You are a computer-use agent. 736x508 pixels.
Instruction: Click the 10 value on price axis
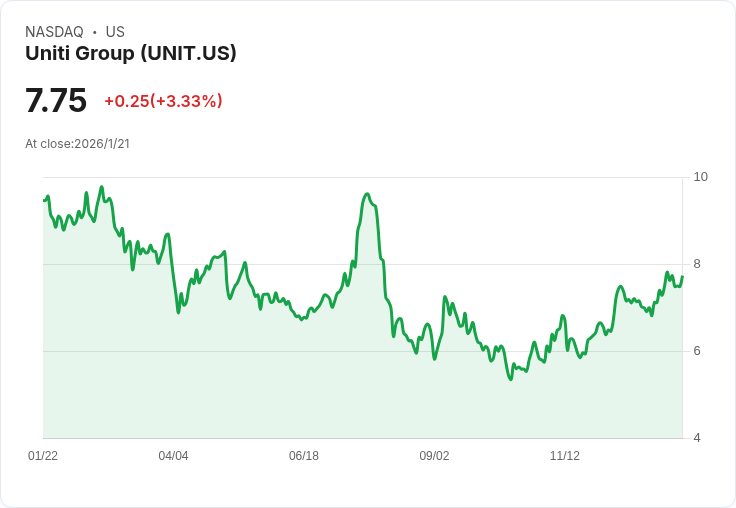click(x=700, y=177)
